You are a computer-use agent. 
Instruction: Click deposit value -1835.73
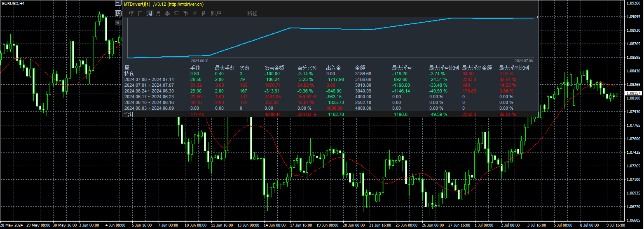pos(335,102)
